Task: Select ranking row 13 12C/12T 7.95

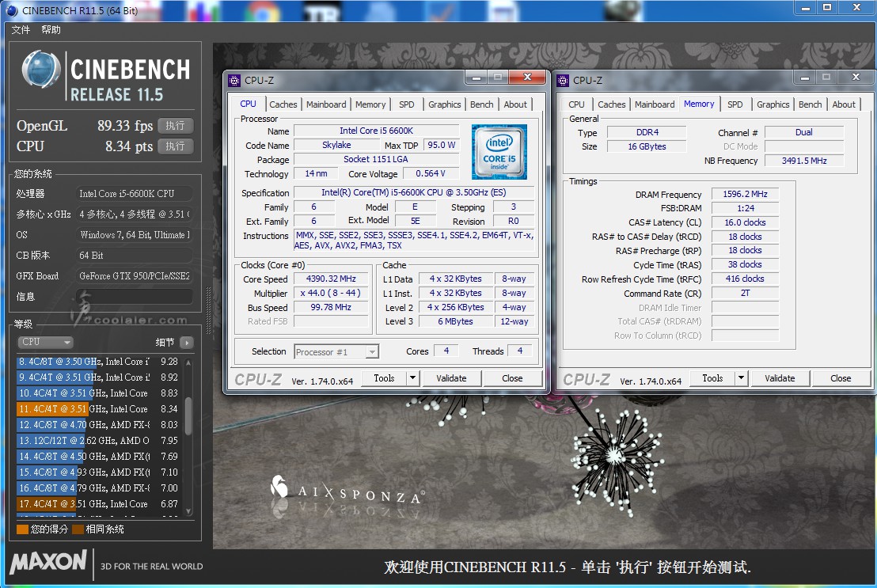Action: (99, 440)
